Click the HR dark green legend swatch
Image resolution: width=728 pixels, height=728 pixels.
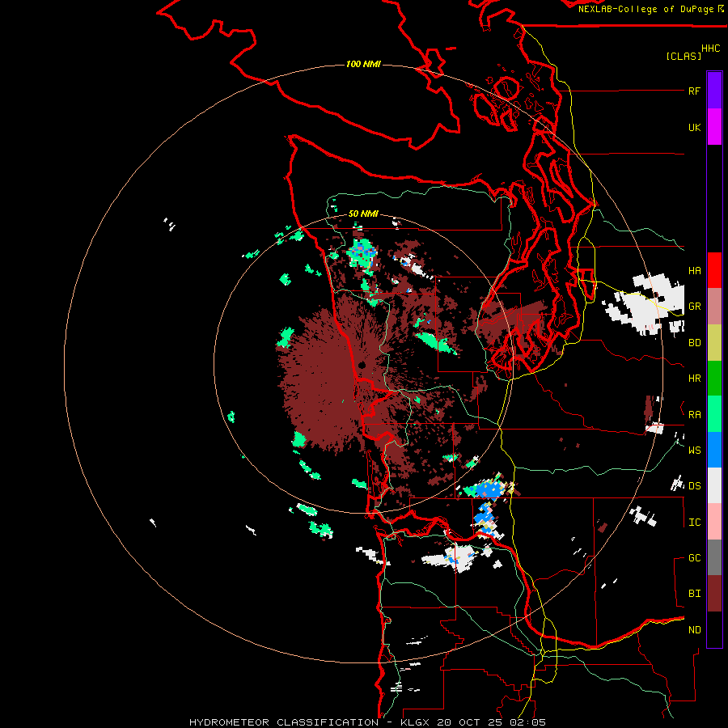pos(714,379)
